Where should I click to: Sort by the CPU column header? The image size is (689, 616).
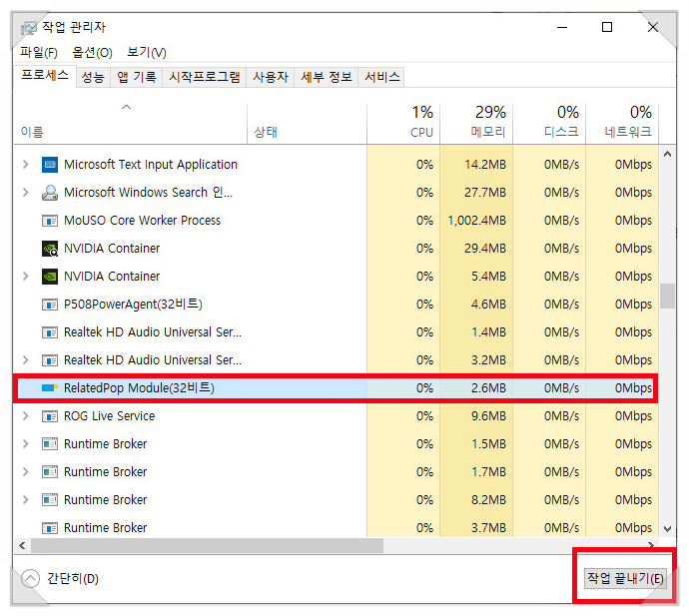click(x=403, y=124)
